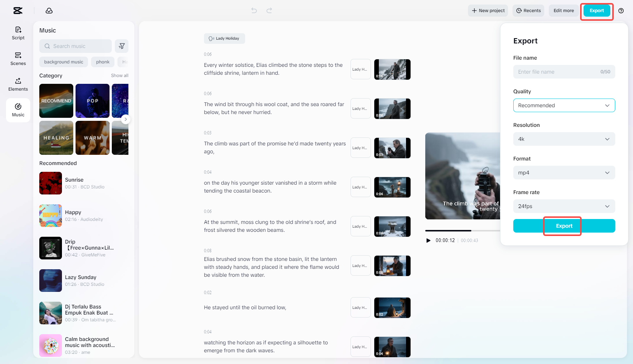The width and height of the screenshot is (633, 364).
Task: Click the cloud space icon
Action: tap(49, 11)
